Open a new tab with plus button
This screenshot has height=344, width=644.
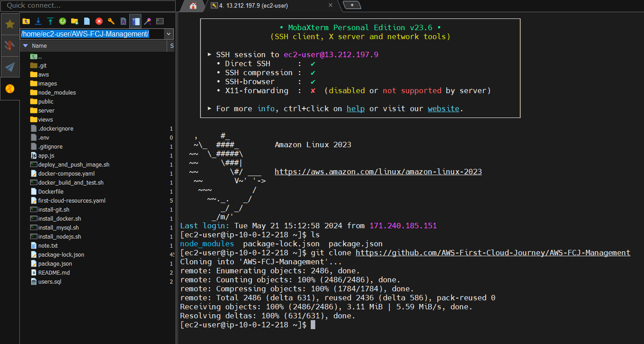tap(352, 5)
